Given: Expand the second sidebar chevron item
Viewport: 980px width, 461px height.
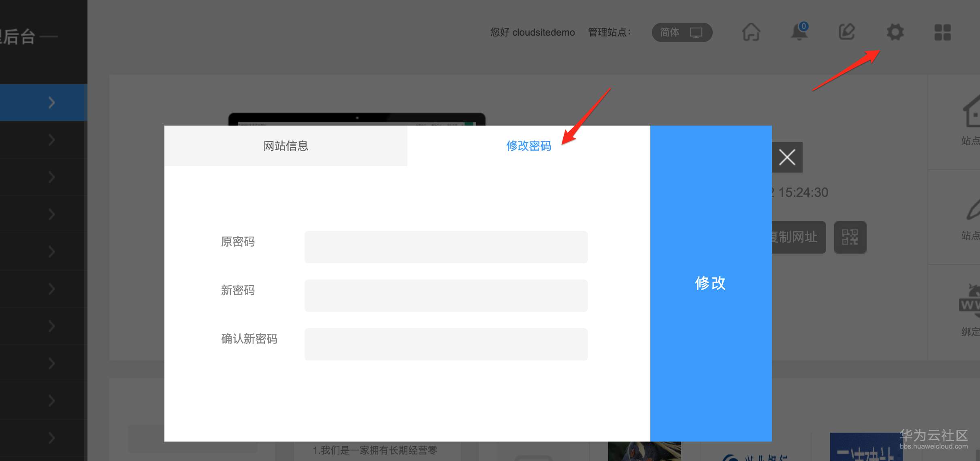Looking at the screenshot, I should [51, 140].
